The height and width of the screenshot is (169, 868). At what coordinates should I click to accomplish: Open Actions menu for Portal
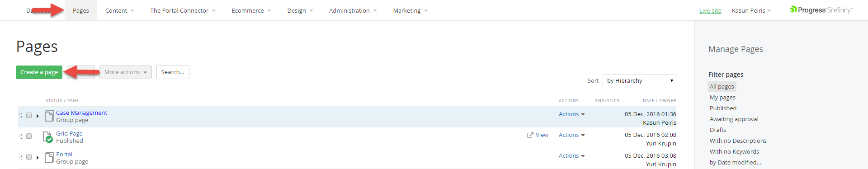pos(571,156)
